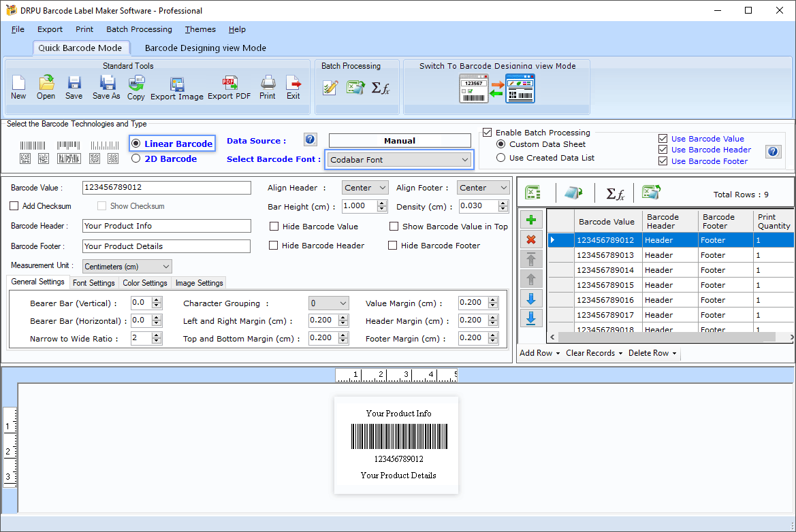Click the Excel sheet icon above data table
Image resolution: width=796 pixels, height=532 pixels.
(532, 193)
